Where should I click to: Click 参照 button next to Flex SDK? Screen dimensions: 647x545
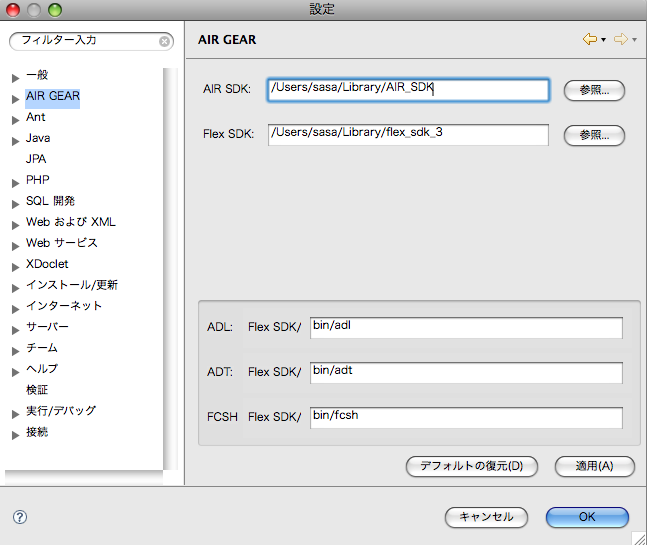(x=594, y=135)
